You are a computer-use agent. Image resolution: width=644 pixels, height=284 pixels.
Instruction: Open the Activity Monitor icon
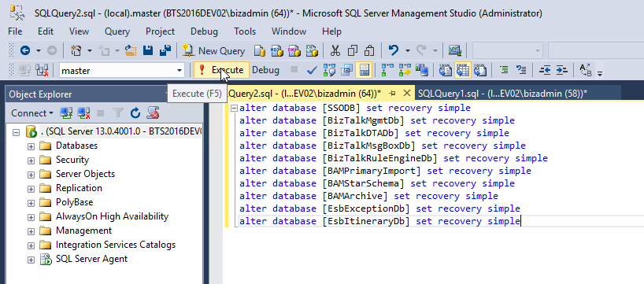tap(455, 51)
